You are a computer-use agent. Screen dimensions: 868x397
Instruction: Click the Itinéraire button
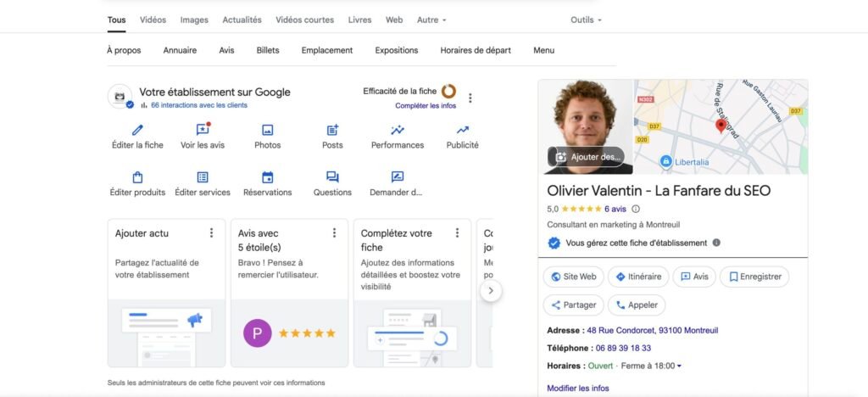click(x=638, y=277)
